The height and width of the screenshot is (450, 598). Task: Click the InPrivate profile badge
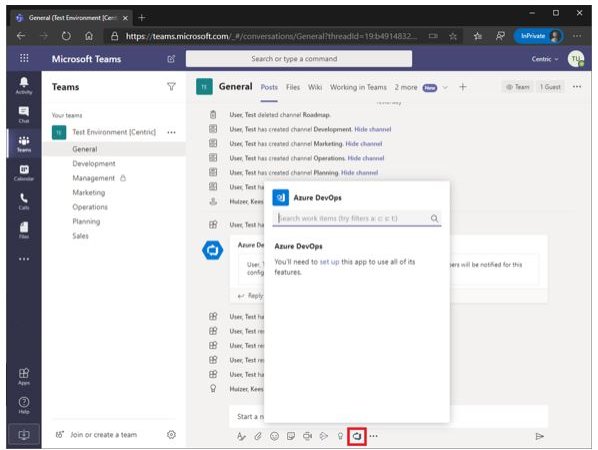coord(539,36)
